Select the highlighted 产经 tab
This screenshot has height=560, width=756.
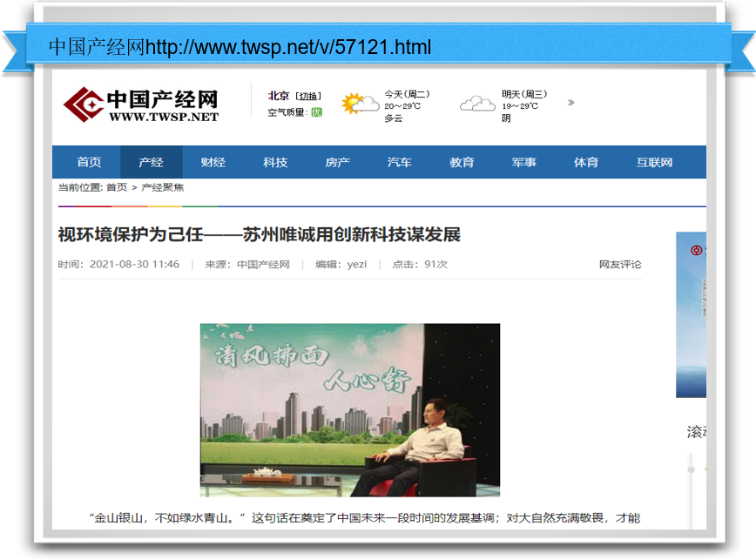151,162
